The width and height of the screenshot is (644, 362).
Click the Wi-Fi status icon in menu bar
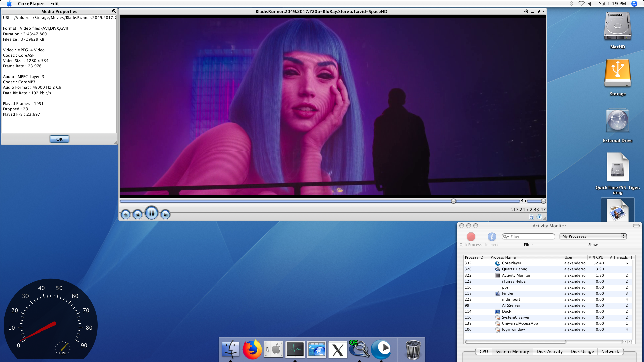[x=581, y=4]
